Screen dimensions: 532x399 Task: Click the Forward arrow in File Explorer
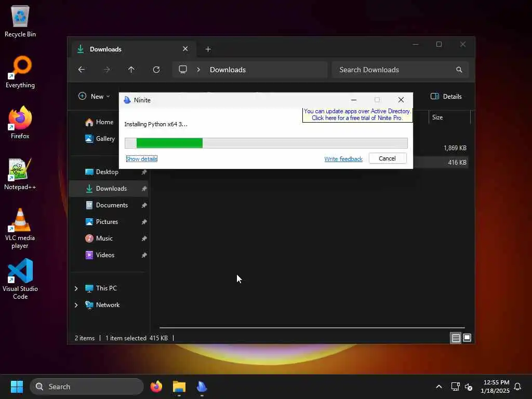point(107,70)
